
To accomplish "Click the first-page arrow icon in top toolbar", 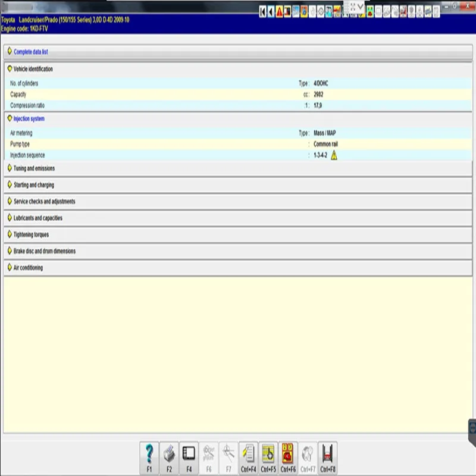I will click(x=262, y=11).
